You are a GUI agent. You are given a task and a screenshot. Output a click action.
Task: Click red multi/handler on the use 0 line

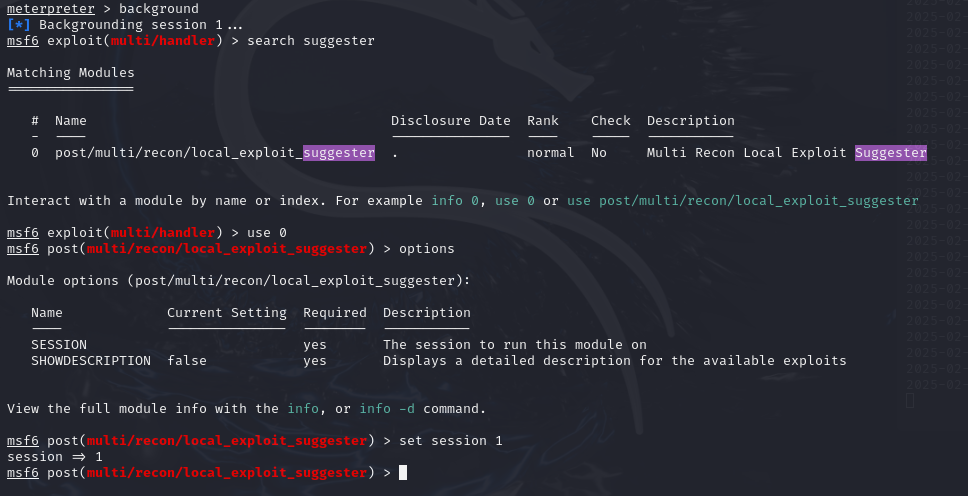(163, 233)
